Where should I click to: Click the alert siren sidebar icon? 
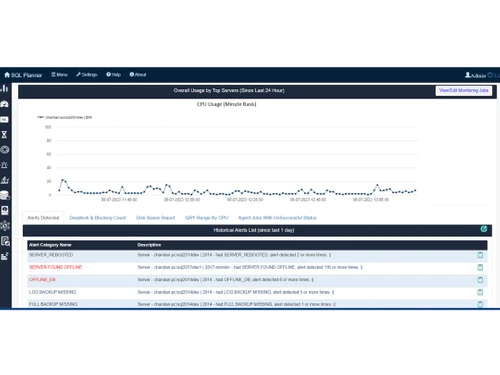pyautogui.click(x=5, y=165)
